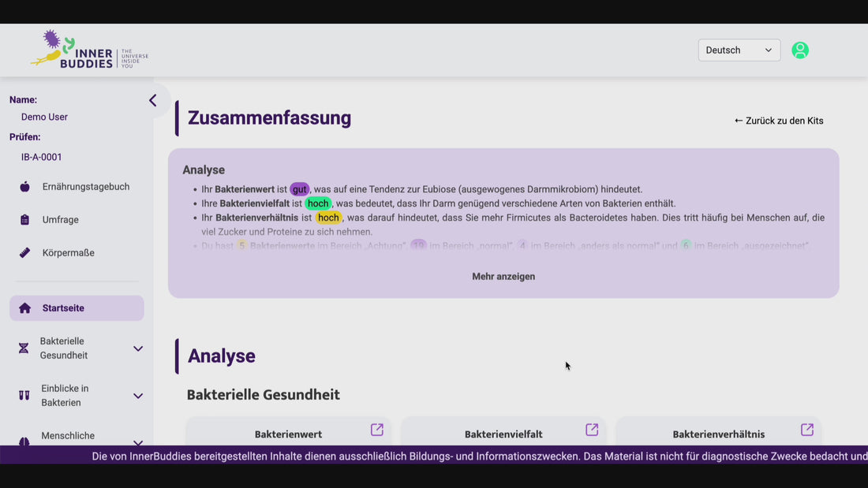Open Bakterienverhältnis card external link icon
Image resolution: width=868 pixels, height=488 pixels.
806,430
